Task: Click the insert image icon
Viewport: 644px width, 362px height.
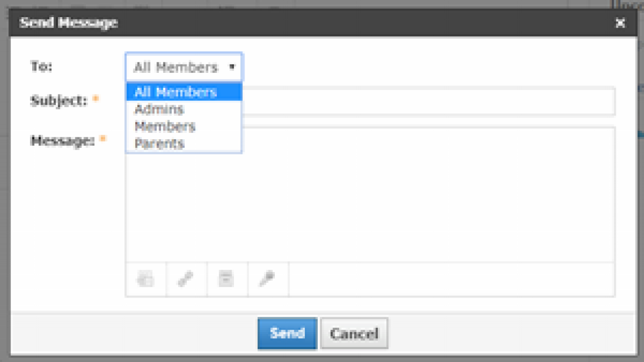Action: (145, 280)
